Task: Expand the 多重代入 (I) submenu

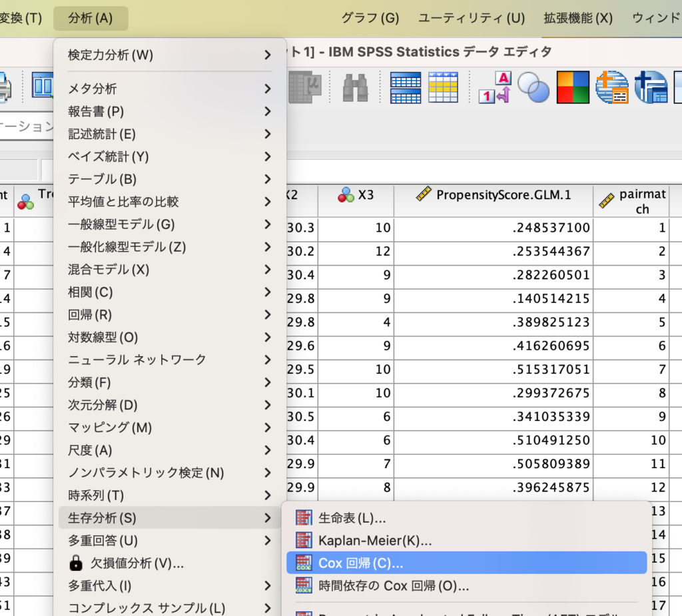Action: [x=170, y=585]
